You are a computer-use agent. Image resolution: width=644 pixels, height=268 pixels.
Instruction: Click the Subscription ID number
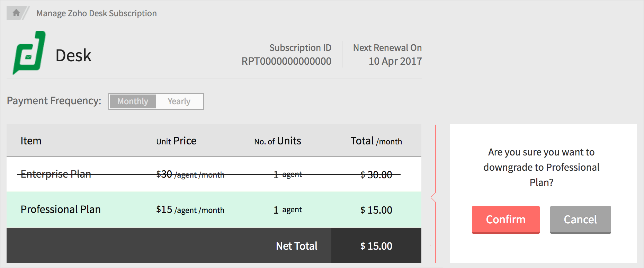pos(286,61)
